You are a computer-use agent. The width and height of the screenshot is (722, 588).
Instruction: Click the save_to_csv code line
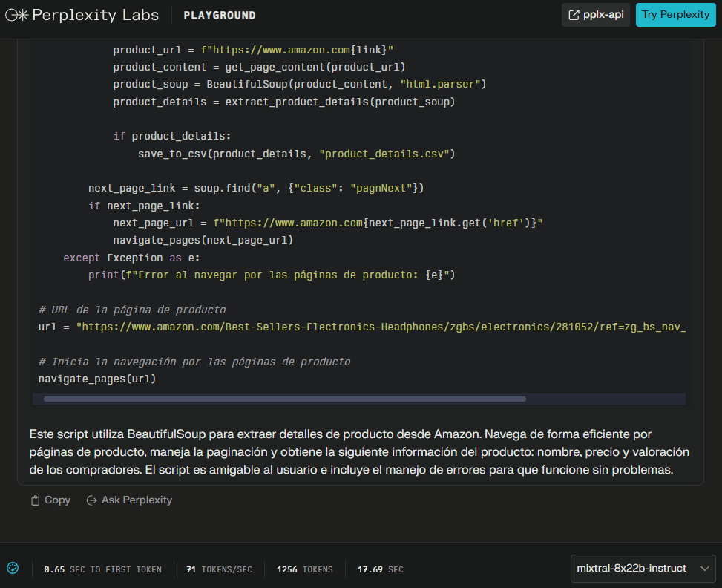[297, 154]
